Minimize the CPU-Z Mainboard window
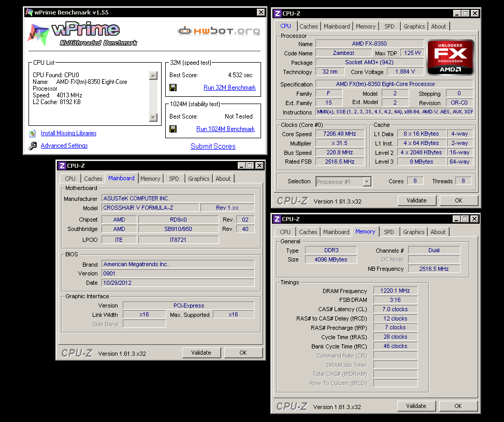 [x=242, y=166]
